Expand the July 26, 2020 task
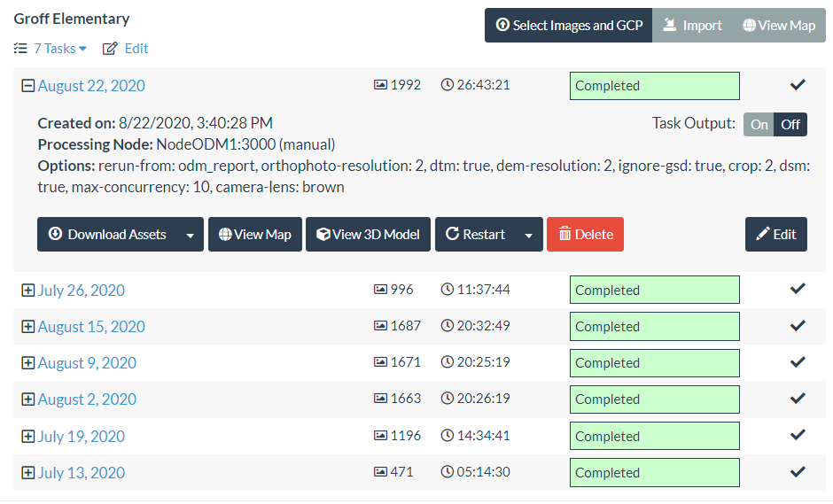The width and height of the screenshot is (833, 504). tap(27, 291)
